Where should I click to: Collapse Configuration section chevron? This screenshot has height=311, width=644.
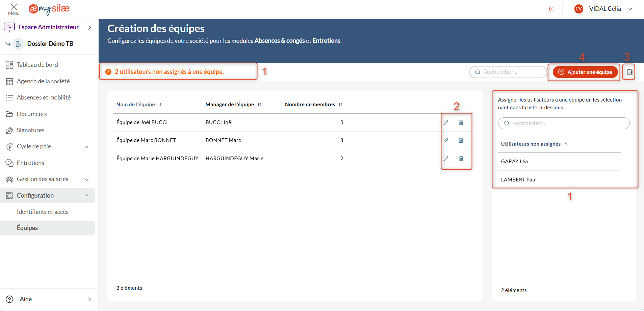pos(86,196)
